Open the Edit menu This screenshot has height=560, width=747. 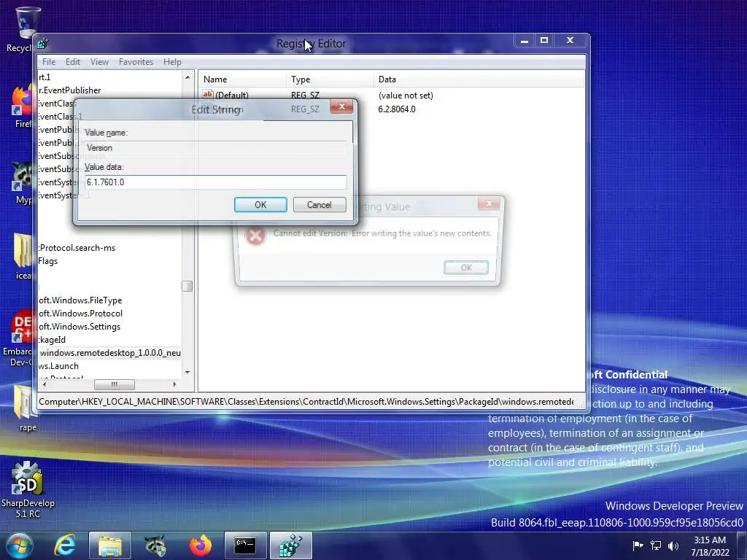[x=73, y=62]
